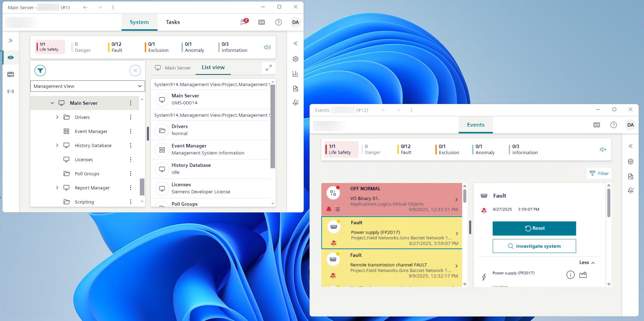Click the Investigate system button

(x=534, y=246)
